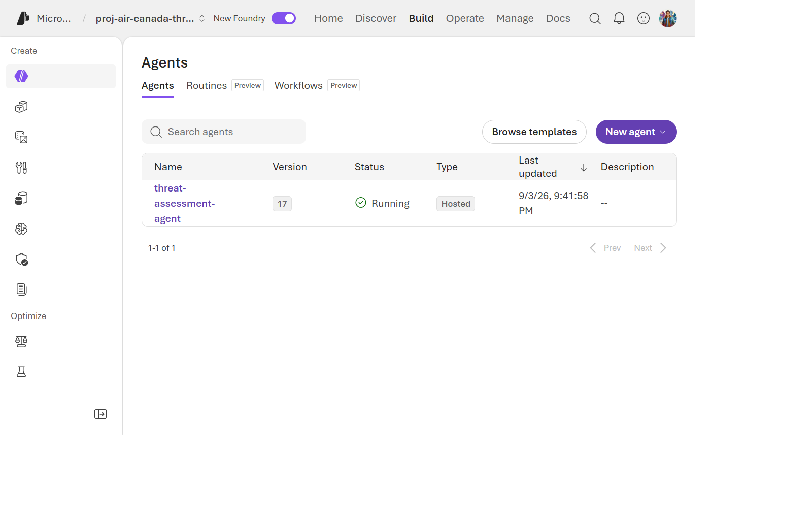
Task: Open the brain knowledge sidebar icon
Action: point(21,229)
